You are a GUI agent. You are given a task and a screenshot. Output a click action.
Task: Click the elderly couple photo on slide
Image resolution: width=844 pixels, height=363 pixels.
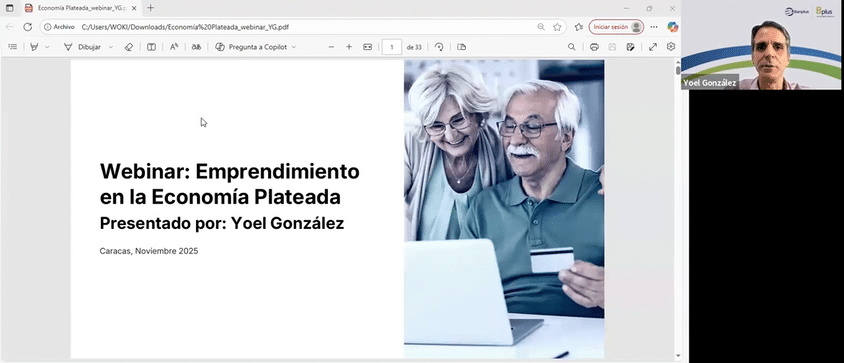[504, 209]
